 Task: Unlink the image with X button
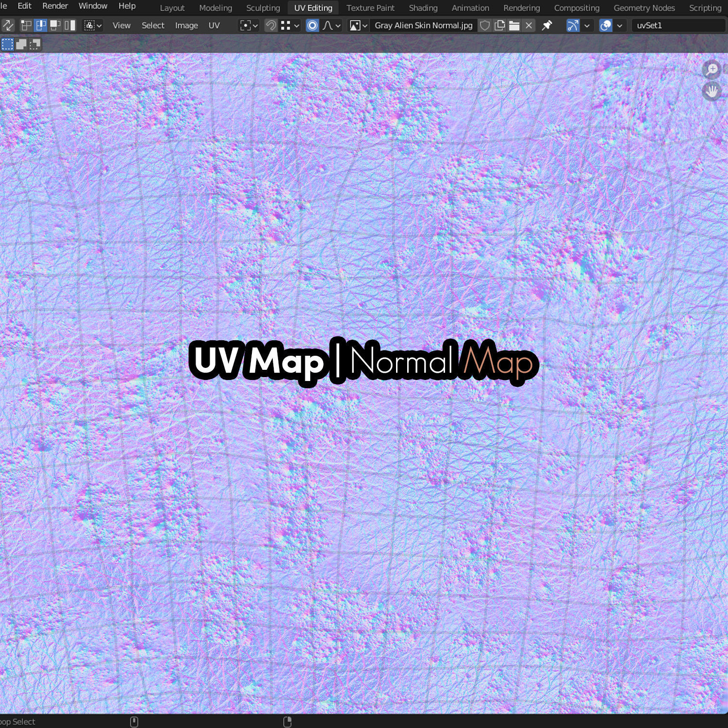(x=529, y=25)
